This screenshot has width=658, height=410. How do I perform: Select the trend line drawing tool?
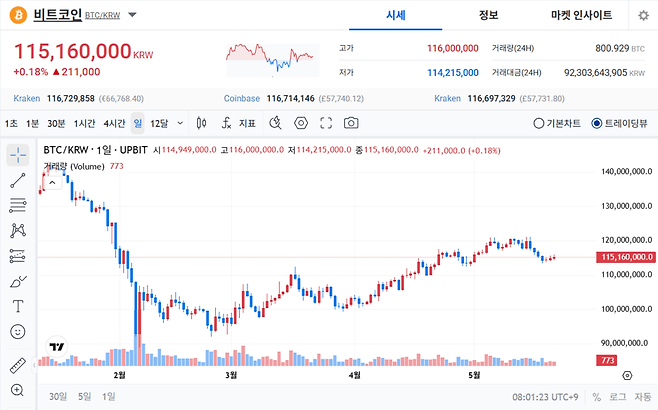[18, 180]
